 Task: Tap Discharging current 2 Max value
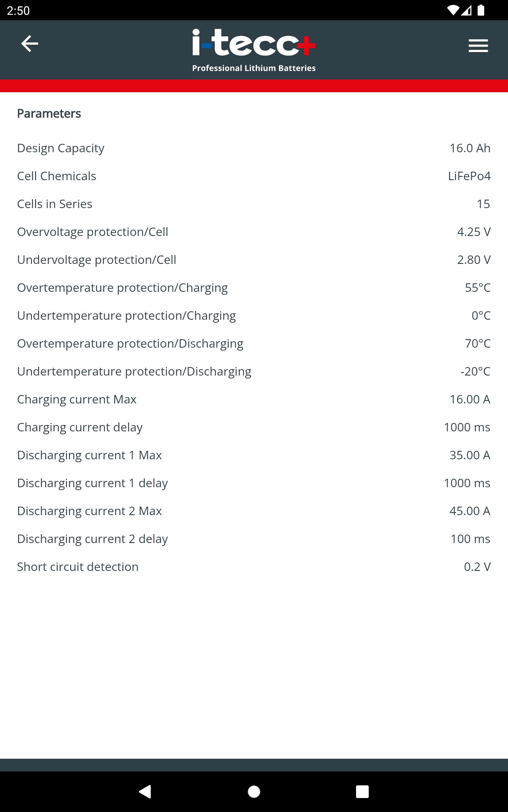tap(469, 511)
